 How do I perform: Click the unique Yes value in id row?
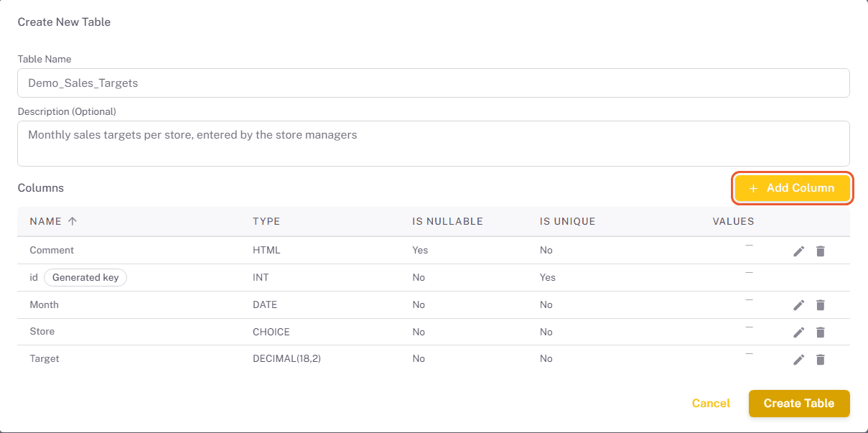click(x=548, y=277)
